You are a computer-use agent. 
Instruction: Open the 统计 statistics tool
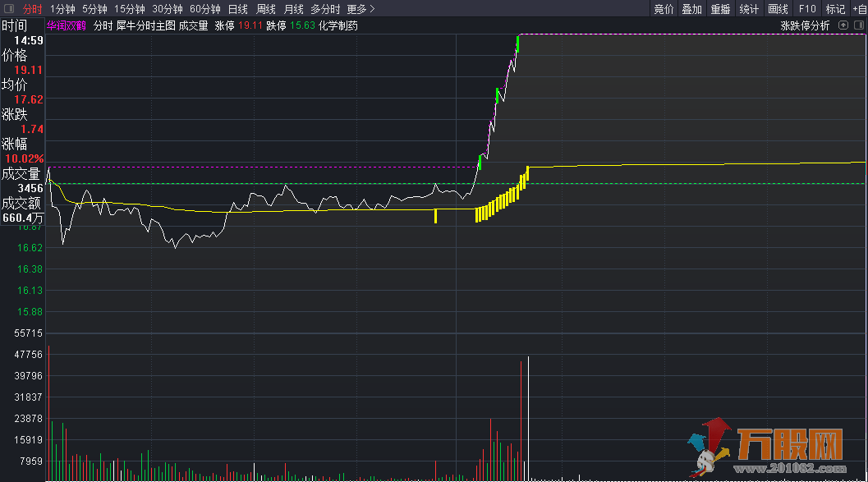(x=749, y=9)
